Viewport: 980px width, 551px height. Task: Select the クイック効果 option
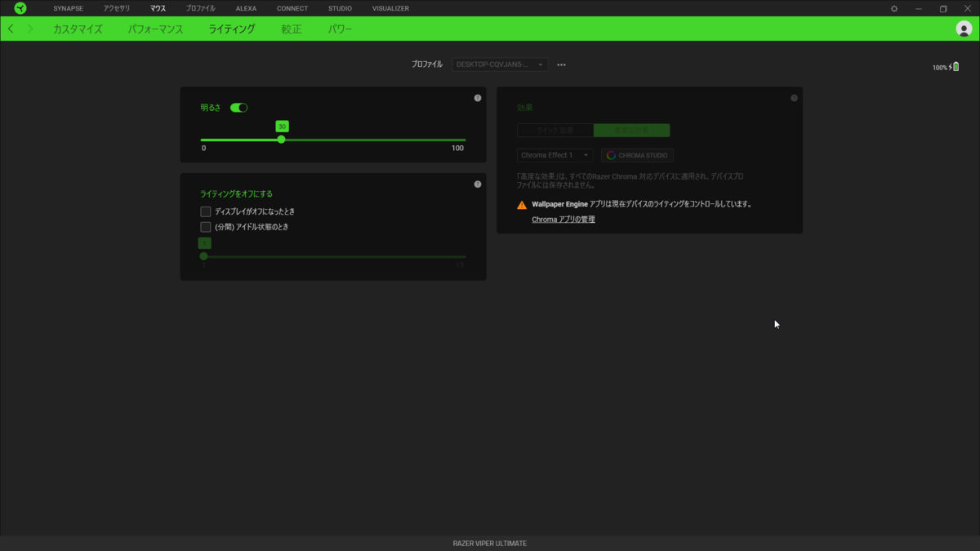555,130
